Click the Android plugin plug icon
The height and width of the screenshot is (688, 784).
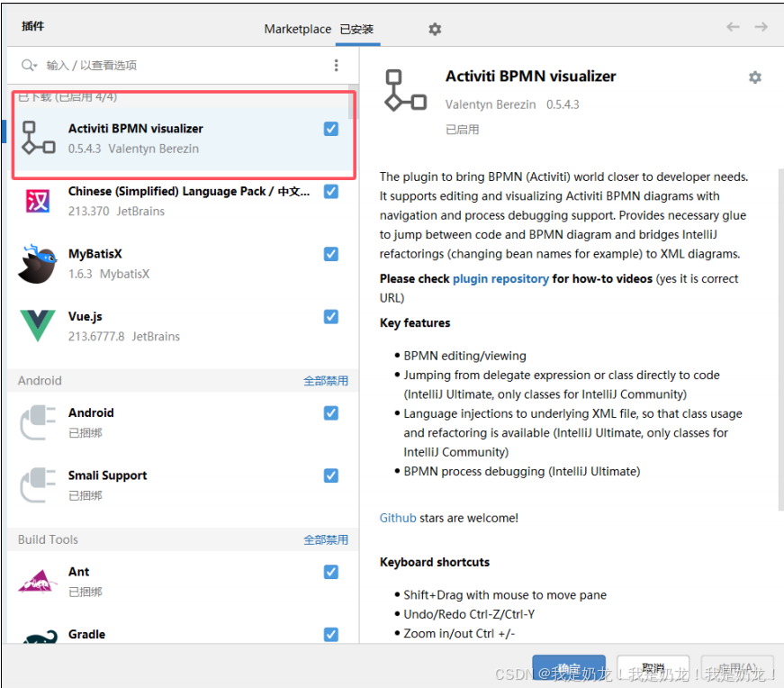(38, 422)
